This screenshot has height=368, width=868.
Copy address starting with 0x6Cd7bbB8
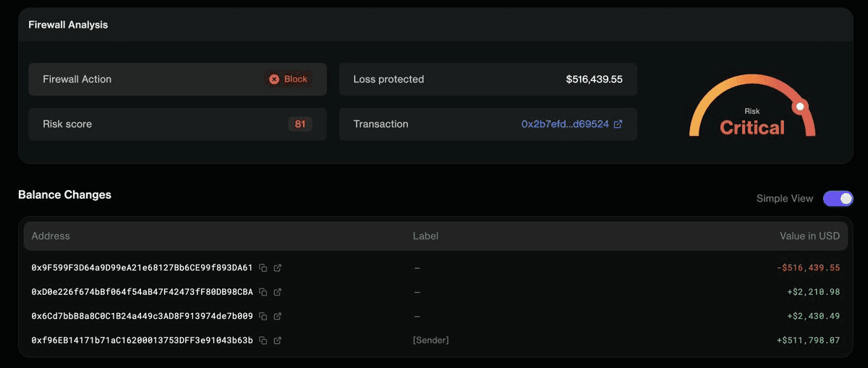point(263,317)
